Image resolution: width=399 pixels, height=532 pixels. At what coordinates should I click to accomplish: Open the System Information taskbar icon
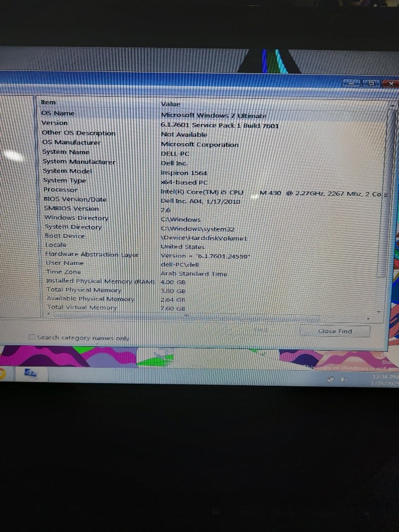(x=30, y=373)
